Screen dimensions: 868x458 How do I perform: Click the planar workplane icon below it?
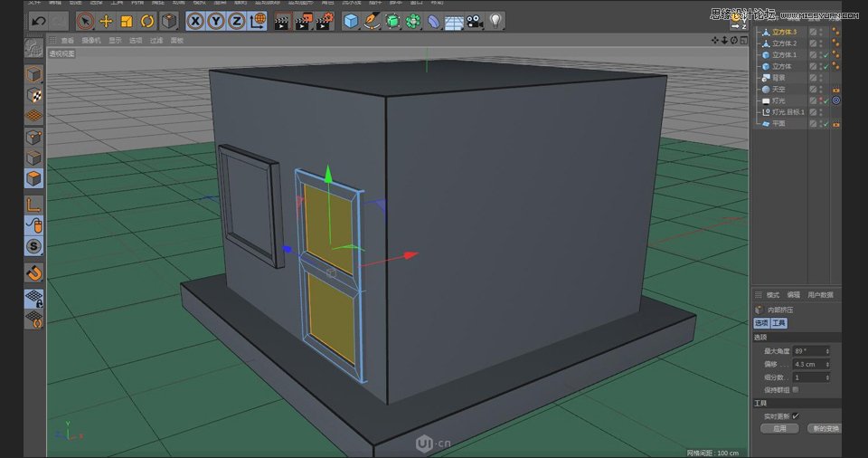point(34,320)
